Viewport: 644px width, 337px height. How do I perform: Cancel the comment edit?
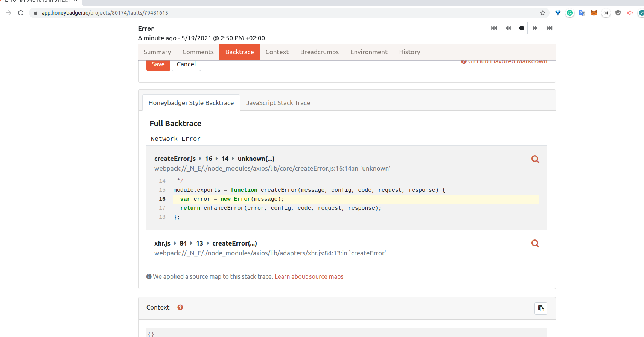(x=186, y=64)
